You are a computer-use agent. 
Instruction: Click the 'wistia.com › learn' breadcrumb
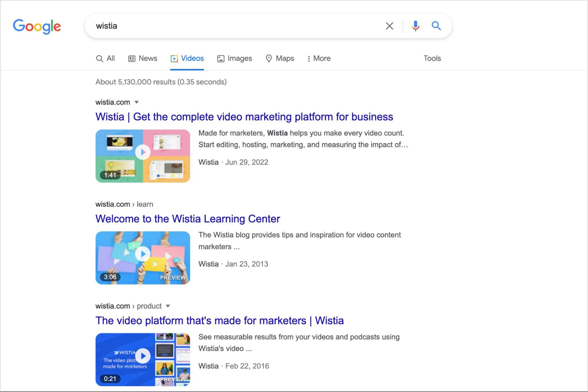click(124, 204)
